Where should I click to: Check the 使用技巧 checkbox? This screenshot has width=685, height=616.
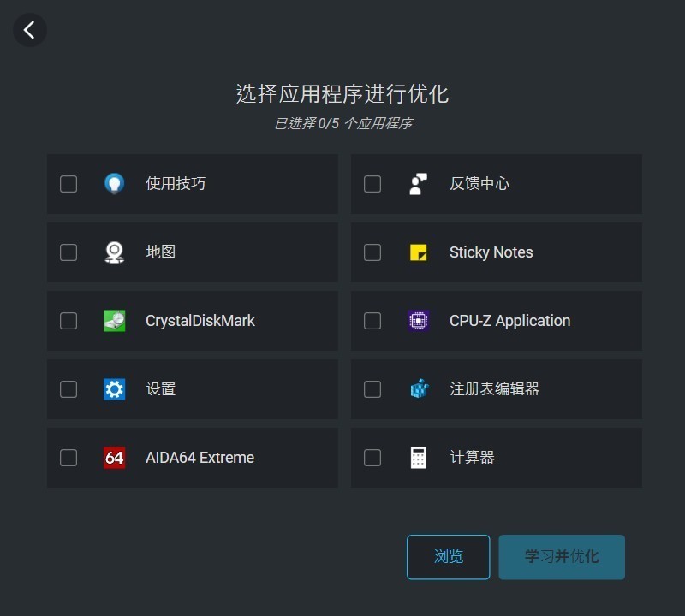coord(68,183)
